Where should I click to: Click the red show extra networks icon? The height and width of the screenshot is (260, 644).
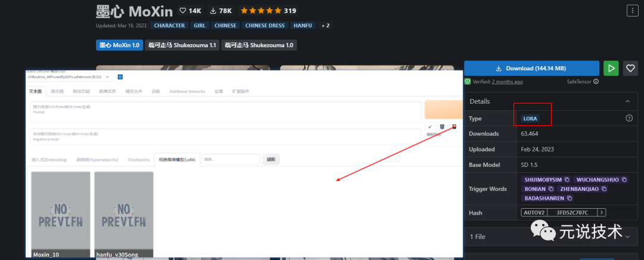pyautogui.click(x=454, y=127)
